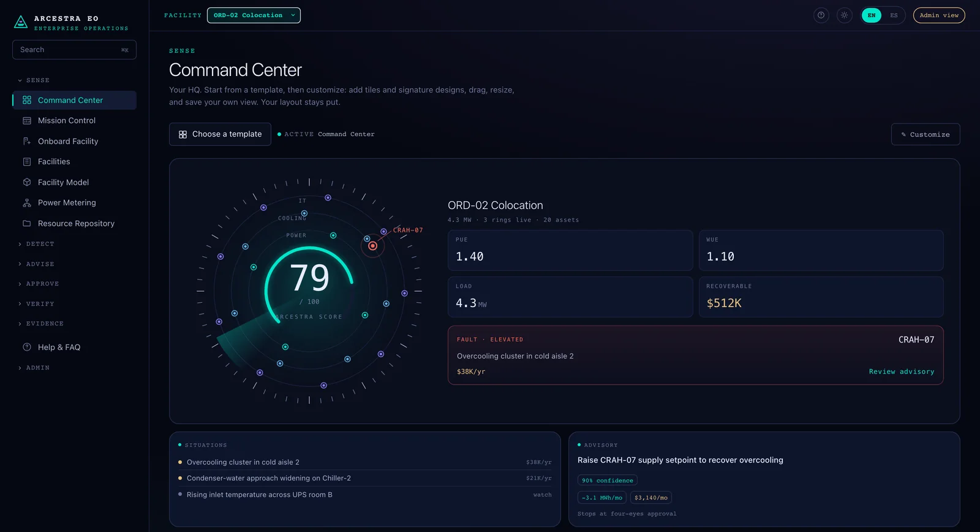Select the Recoverable $512K tile
This screenshot has height=532, width=980.
821,297
